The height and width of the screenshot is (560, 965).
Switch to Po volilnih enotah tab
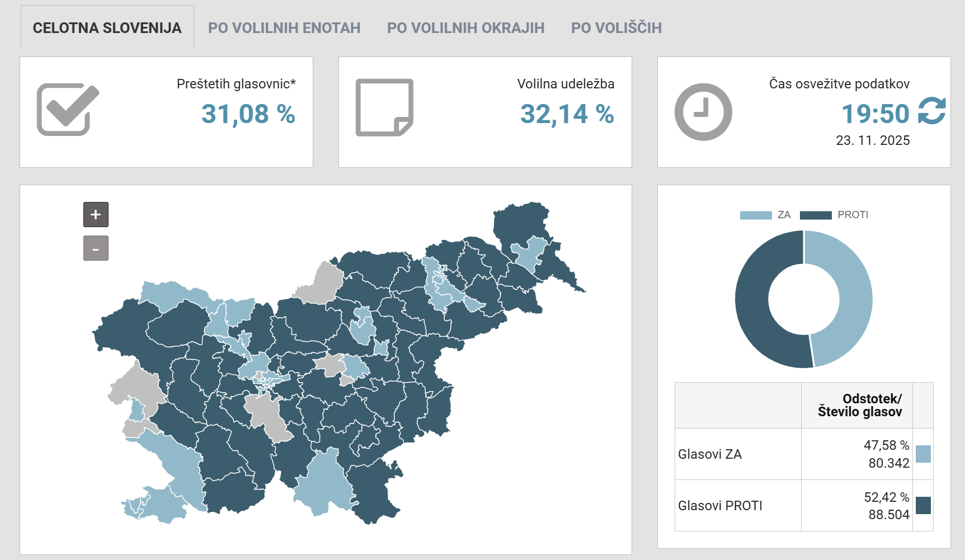click(x=284, y=28)
